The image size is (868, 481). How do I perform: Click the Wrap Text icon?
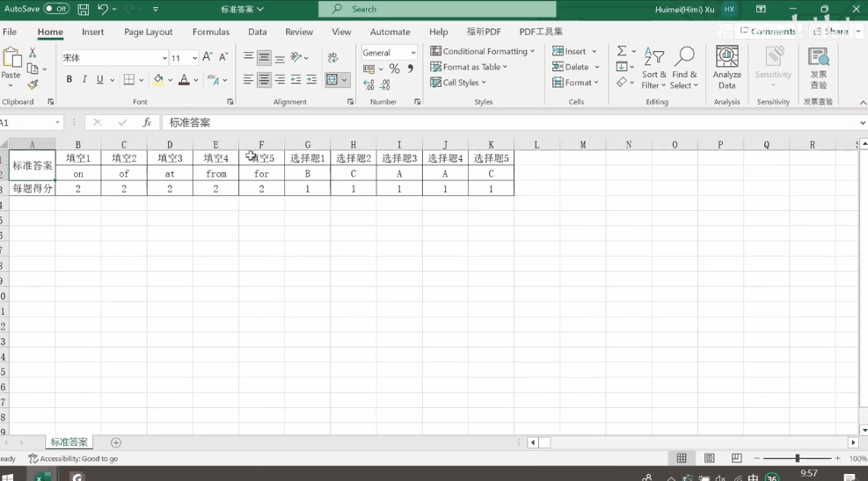332,57
